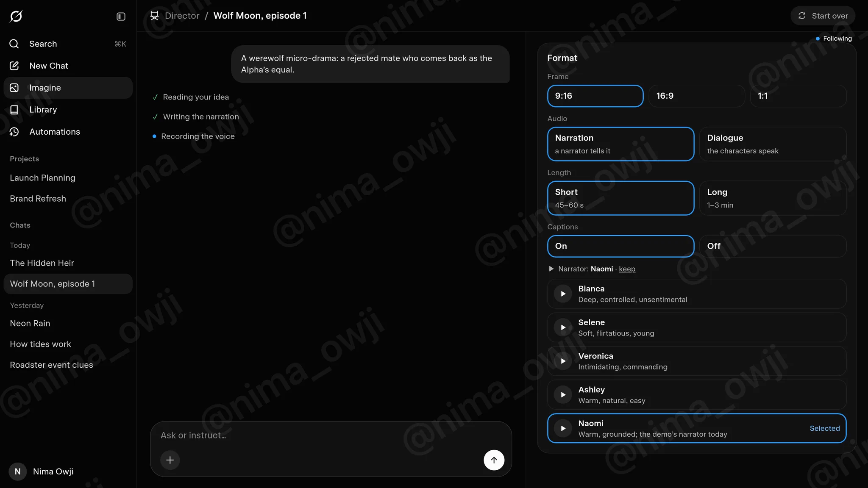The height and width of the screenshot is (488, 868).
Task: Open Imagine section
Action: (x=68, y=88)
